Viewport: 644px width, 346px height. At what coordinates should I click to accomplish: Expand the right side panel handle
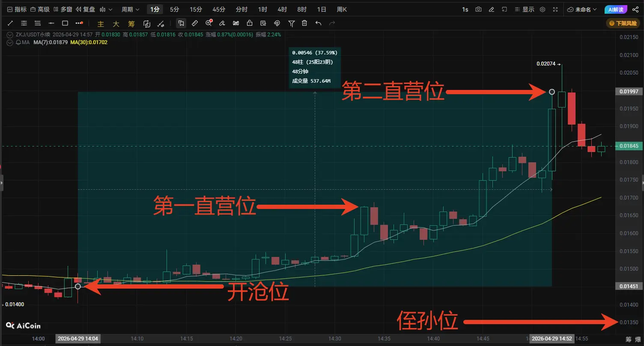pyautogui.click(x=642, y=183)
